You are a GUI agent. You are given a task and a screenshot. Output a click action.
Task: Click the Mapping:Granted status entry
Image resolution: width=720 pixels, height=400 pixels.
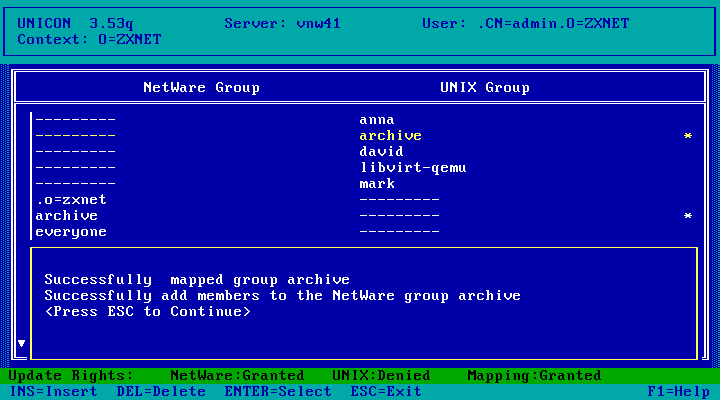pos(534,376)
